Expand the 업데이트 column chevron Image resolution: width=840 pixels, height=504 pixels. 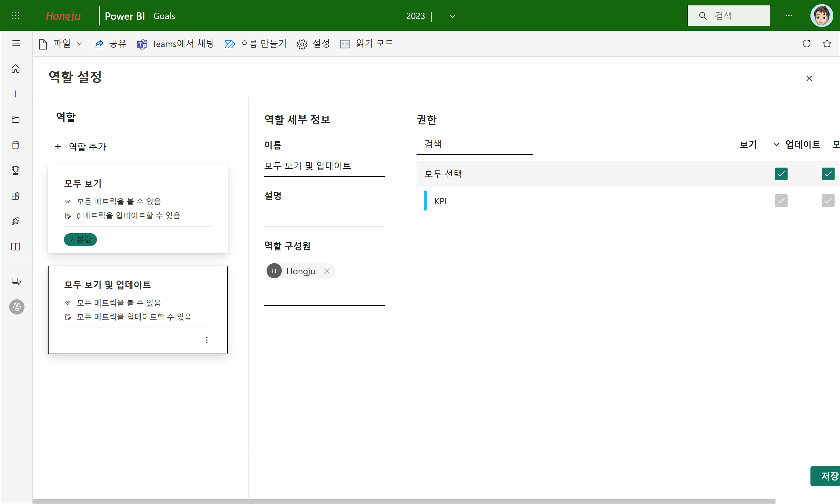(776, 145)
